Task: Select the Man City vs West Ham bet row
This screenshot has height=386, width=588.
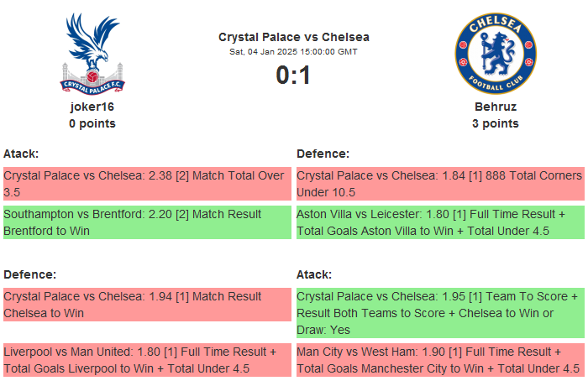Action: [x=440, y=360]
